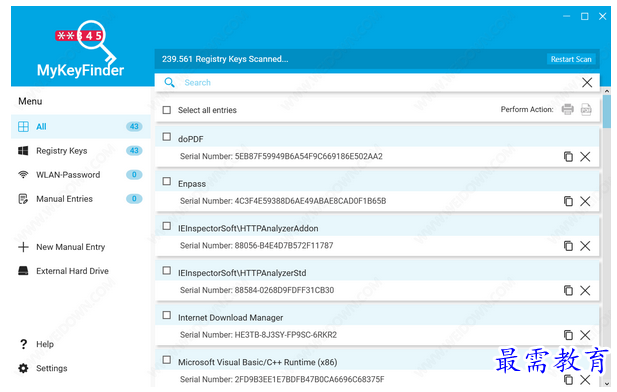Copy the Internet Download Manager serial
Screen dimensions: 617x392
point(568,335)
